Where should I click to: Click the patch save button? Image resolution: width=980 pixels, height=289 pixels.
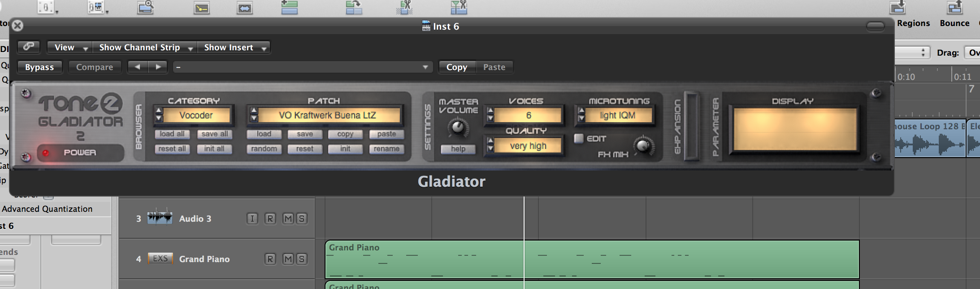point(305,134)
